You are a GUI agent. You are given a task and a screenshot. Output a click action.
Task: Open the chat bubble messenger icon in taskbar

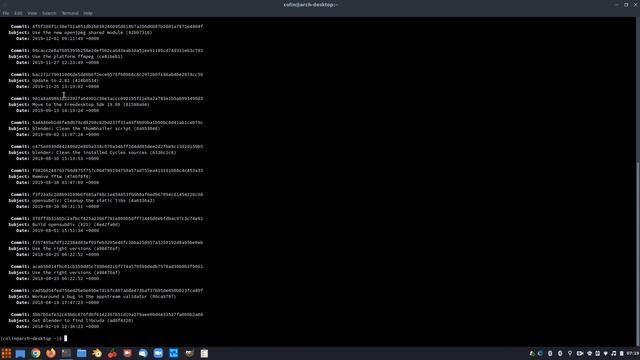point(143,353)
